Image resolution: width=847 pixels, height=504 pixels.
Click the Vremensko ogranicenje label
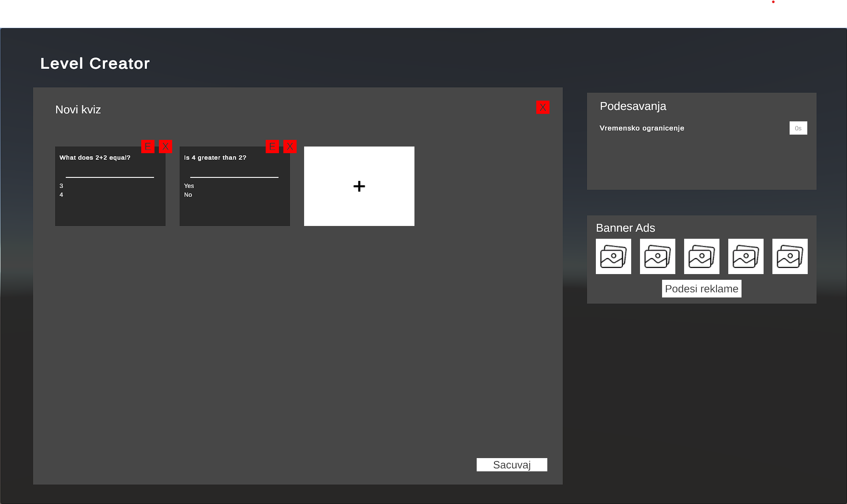(642, 128)
